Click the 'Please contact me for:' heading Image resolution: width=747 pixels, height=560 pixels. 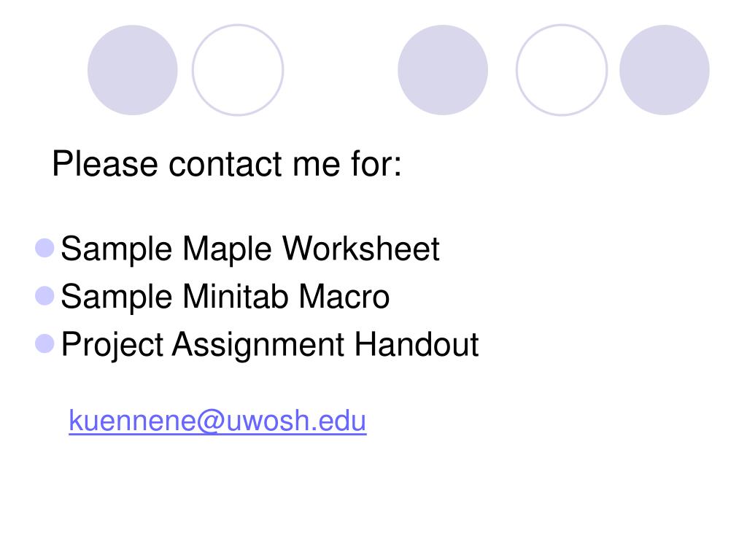pos(227,164)
